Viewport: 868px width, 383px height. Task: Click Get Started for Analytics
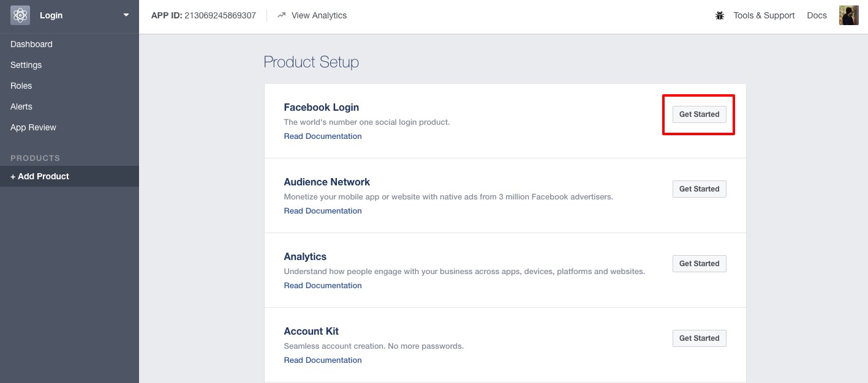tap(699, 264)
